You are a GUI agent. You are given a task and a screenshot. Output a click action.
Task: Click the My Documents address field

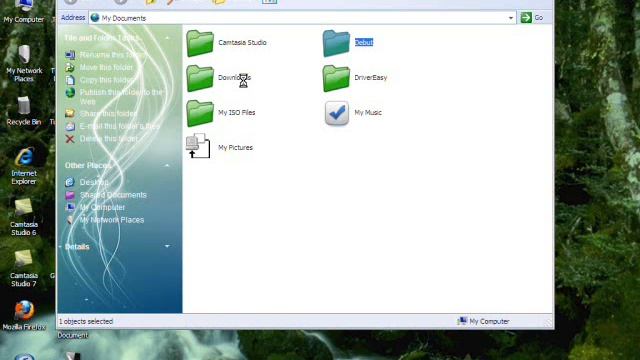(x=302, y=18)
